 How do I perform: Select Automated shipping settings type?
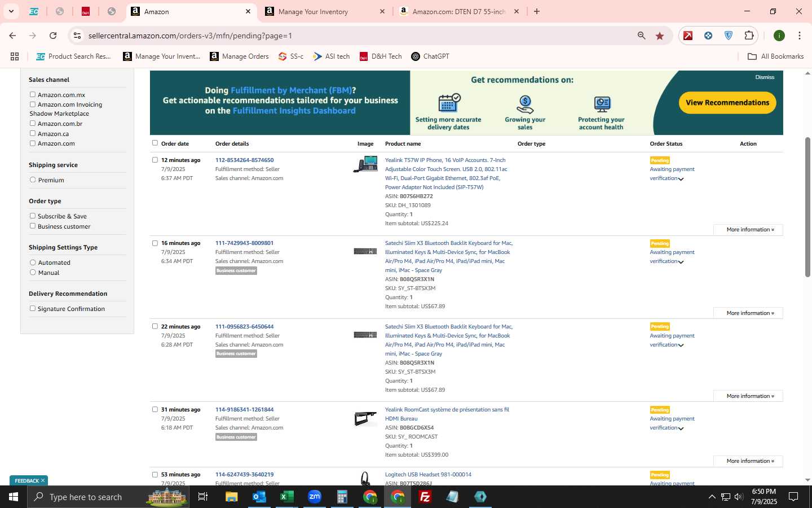[x=33, y=262]
